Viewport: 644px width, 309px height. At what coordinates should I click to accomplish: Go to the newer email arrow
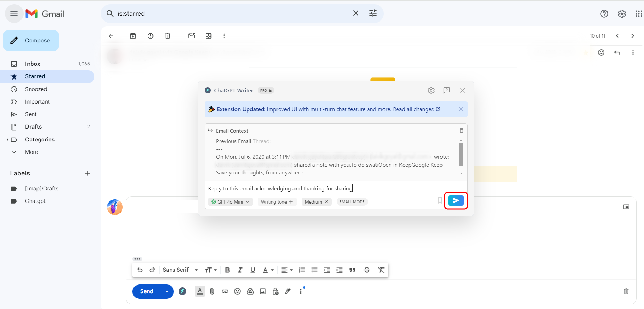[617, 36]
